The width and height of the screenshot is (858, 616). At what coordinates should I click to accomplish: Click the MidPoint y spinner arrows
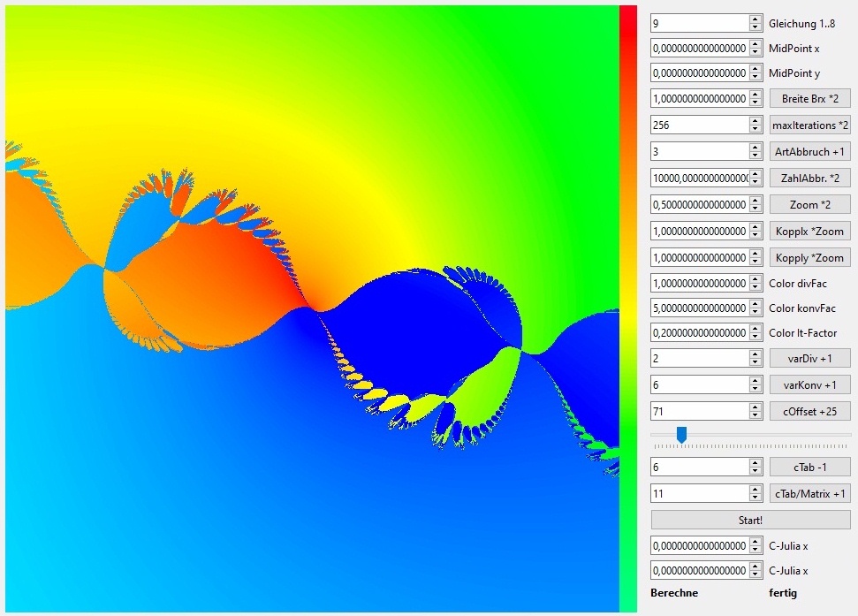[755, 72]
